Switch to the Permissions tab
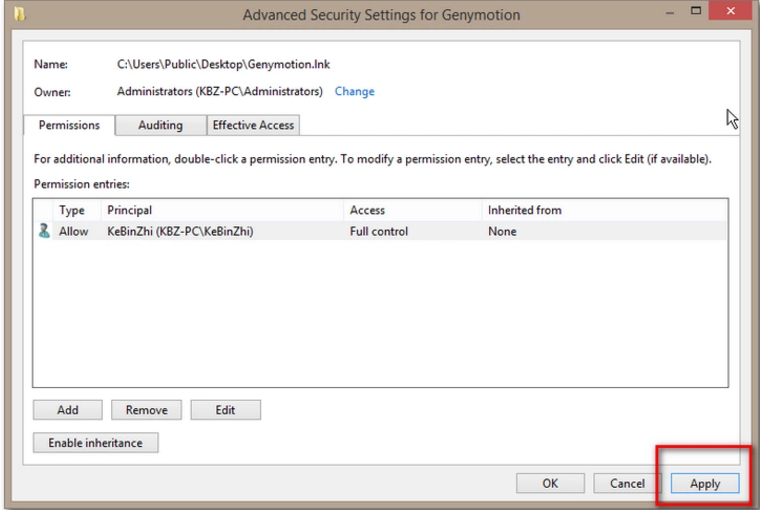 click(69, 125)
